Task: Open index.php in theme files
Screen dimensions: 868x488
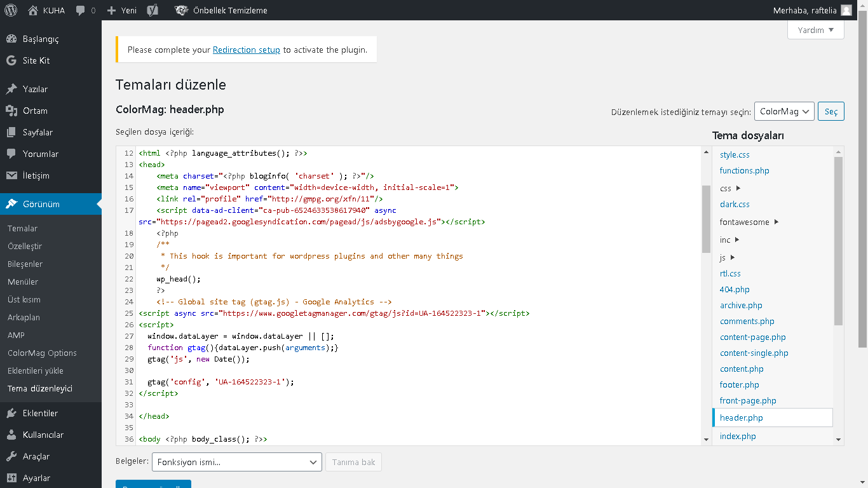Action: [738, 436]
